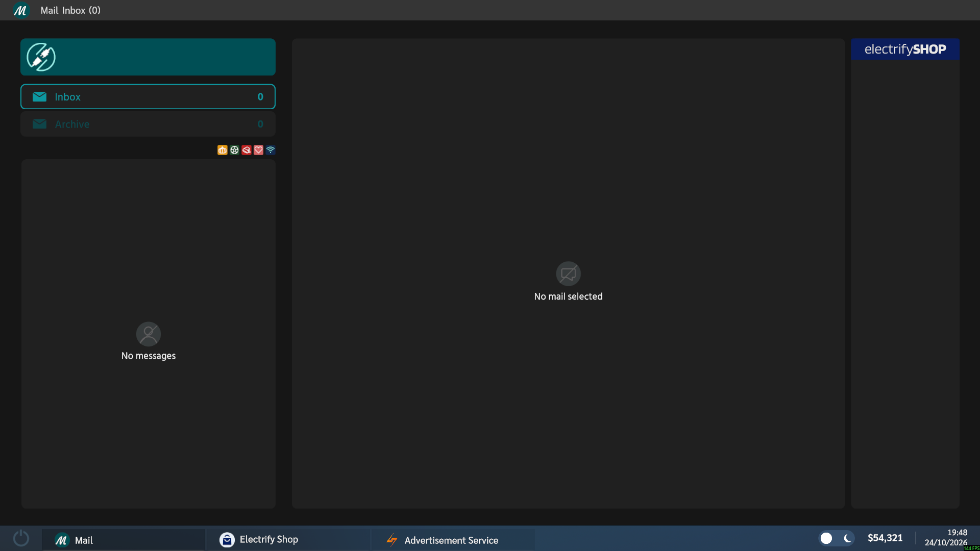
Task: Click the 'Mail Inbox (0)' title text
Action: pos(70,10)
